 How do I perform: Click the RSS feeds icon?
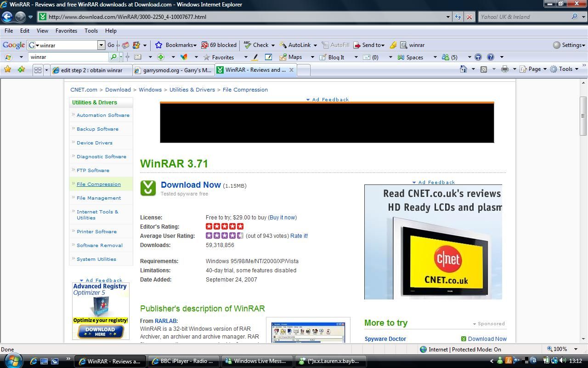(x=484, y=69)
